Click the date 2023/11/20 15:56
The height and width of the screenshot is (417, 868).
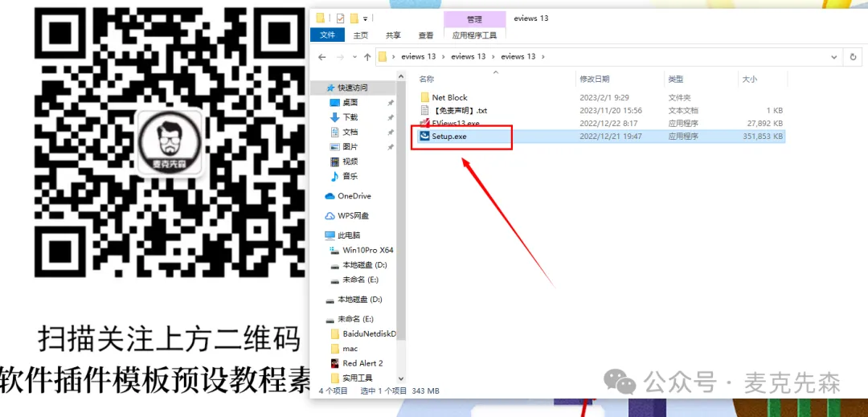[611, 111]
